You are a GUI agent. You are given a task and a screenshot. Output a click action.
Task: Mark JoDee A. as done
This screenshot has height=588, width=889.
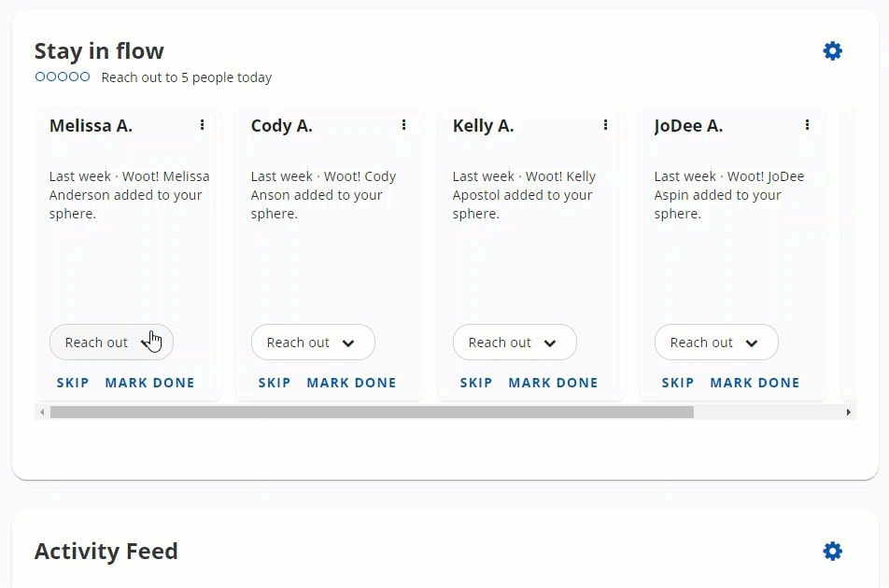pyautogui.click(x=755, y=383)
